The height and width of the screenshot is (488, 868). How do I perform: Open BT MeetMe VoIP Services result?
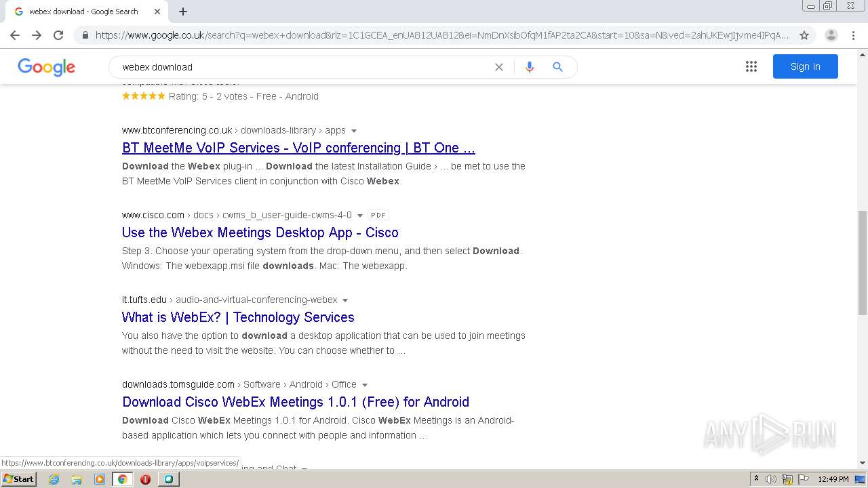(298, 148)
